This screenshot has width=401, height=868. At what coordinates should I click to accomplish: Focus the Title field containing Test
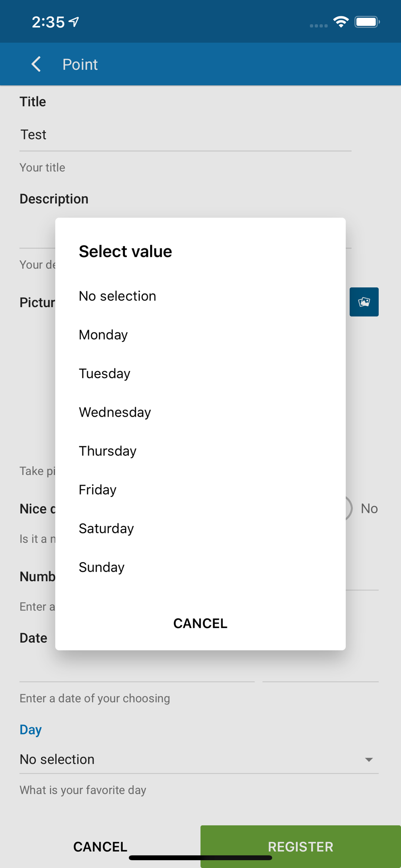click(x=185, y=135)
